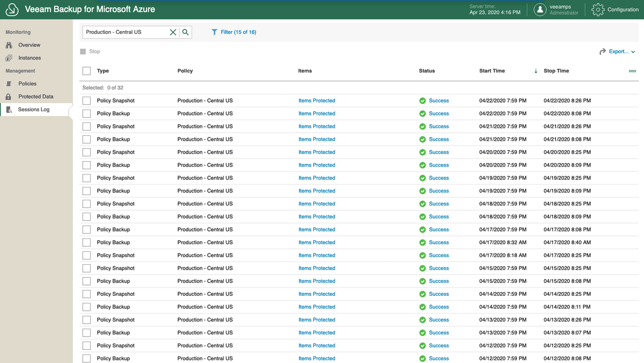
Task: Click the Sessions Log sidebar icon
Action: [x=9, y=110]
